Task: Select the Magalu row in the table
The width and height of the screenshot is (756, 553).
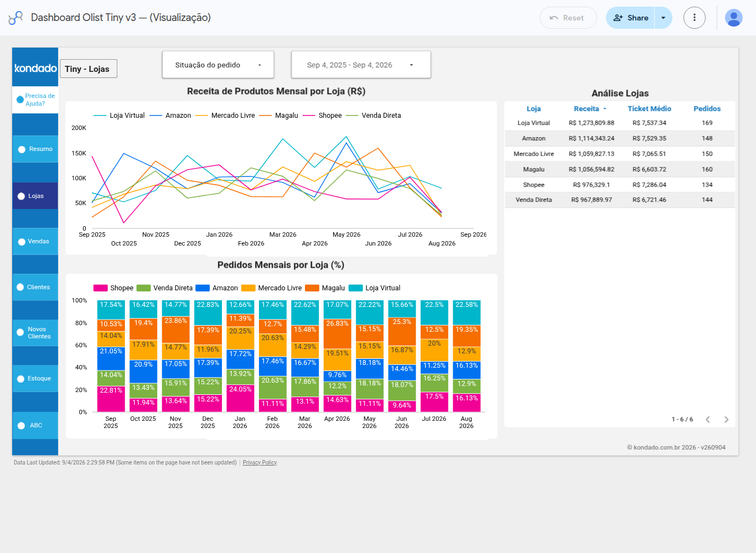Action: coord(620,169)
